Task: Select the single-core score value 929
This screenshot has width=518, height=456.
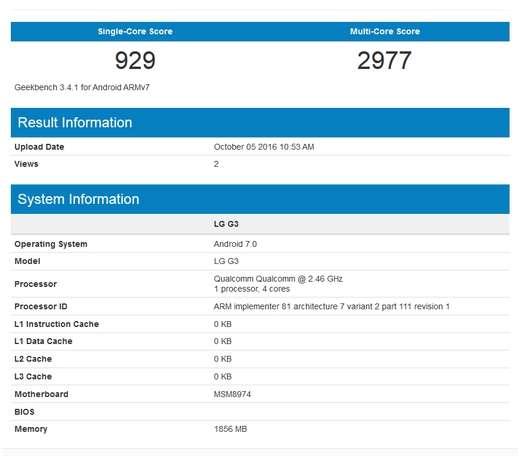Action: click(135, 61)
